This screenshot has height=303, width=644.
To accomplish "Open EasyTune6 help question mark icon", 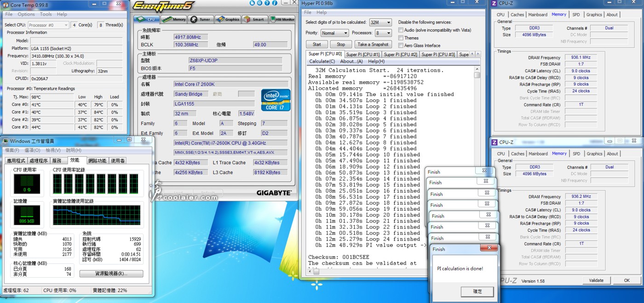I will [267, 3].
